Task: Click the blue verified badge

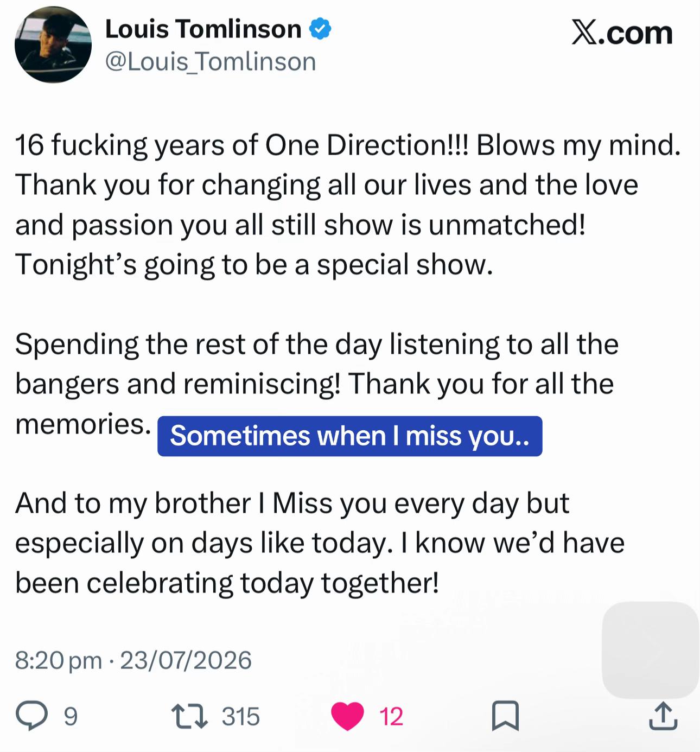Action: 320,29
